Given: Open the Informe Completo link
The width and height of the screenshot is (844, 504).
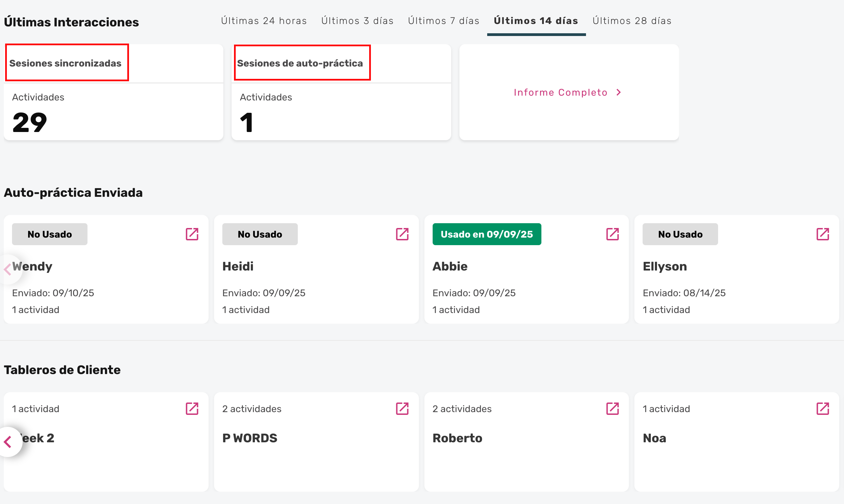Looking at the screenshot, I should 561,93.
